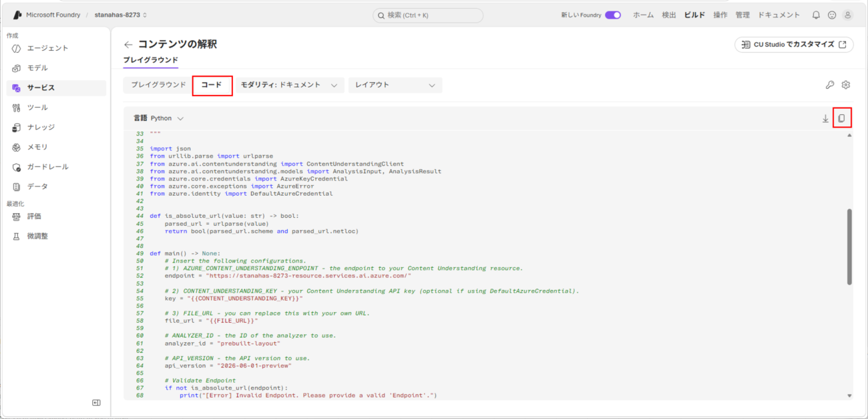This screenshot has height=419, width=868.
Task: Open 管理 in the top navigation
Action: (742, 15)
